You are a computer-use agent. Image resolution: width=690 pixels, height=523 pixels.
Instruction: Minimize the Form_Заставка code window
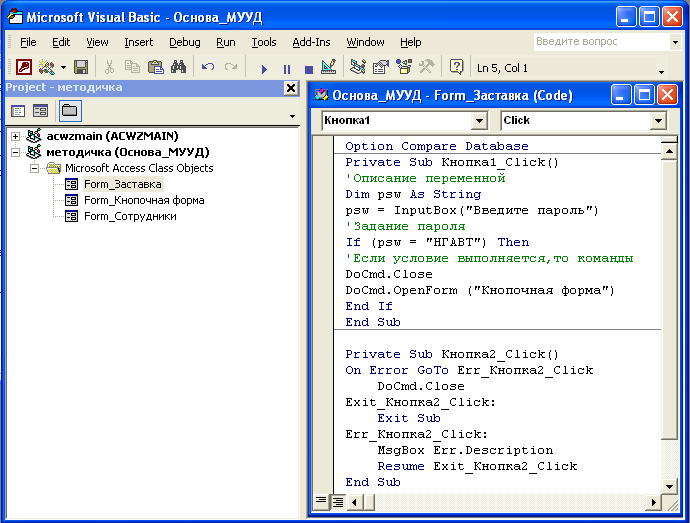point(621,95)
